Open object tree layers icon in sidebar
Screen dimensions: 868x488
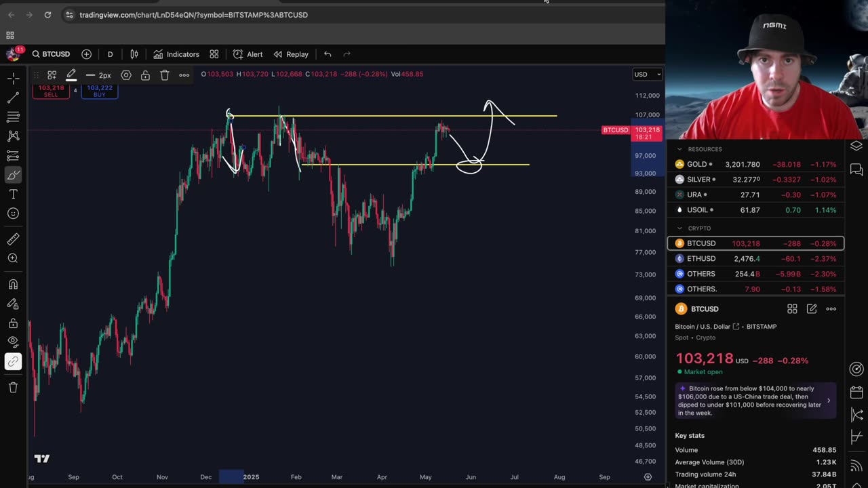coord(856,146)
